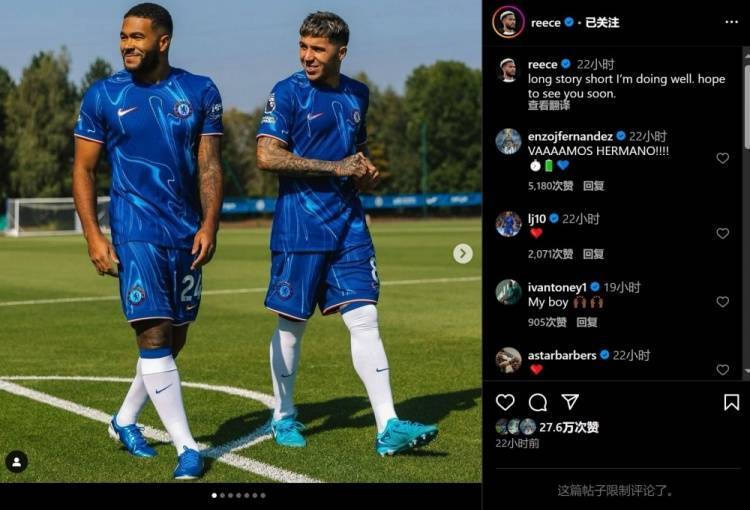Expand caption translation 查看翻译
Image resolution: width=750 pixels, height=510 pixels.
[549, 106]
